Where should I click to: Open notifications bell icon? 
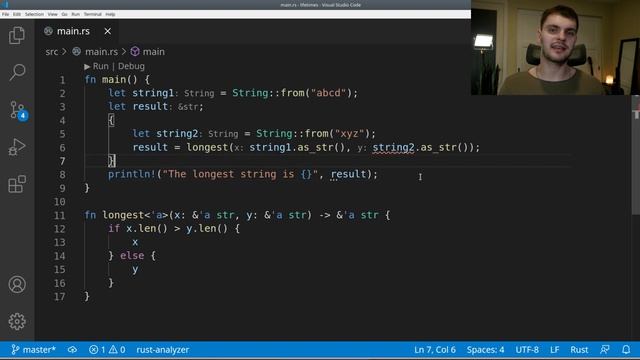[x=626, y=350]
